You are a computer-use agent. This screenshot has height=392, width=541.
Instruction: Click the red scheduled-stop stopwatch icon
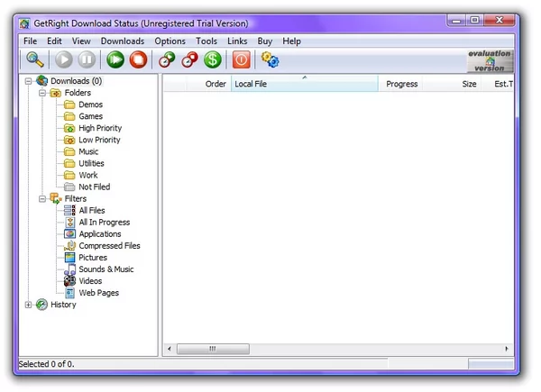click(189, 59)
